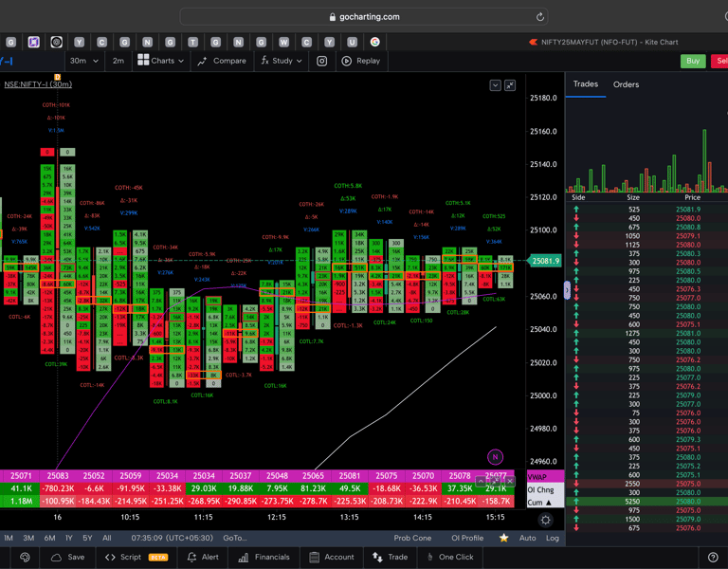
Task: Toggle Log scale mode
Action: coord(552,538)
